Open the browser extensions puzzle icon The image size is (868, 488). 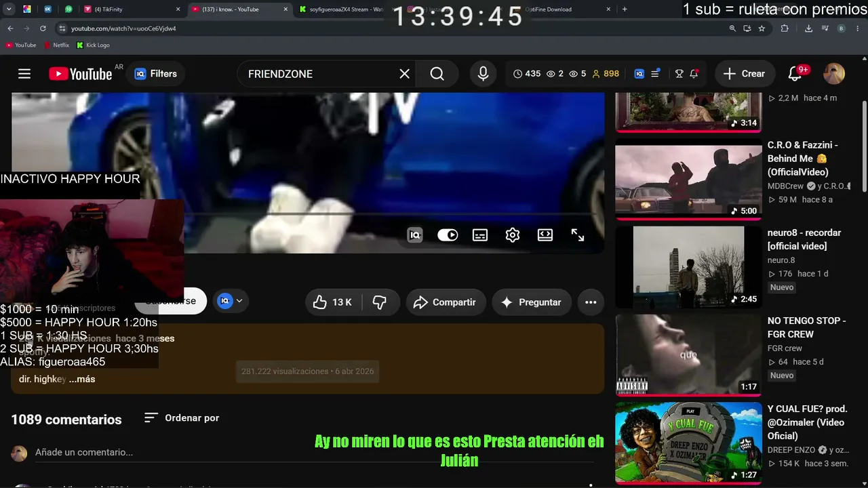[x=785, y=28]
